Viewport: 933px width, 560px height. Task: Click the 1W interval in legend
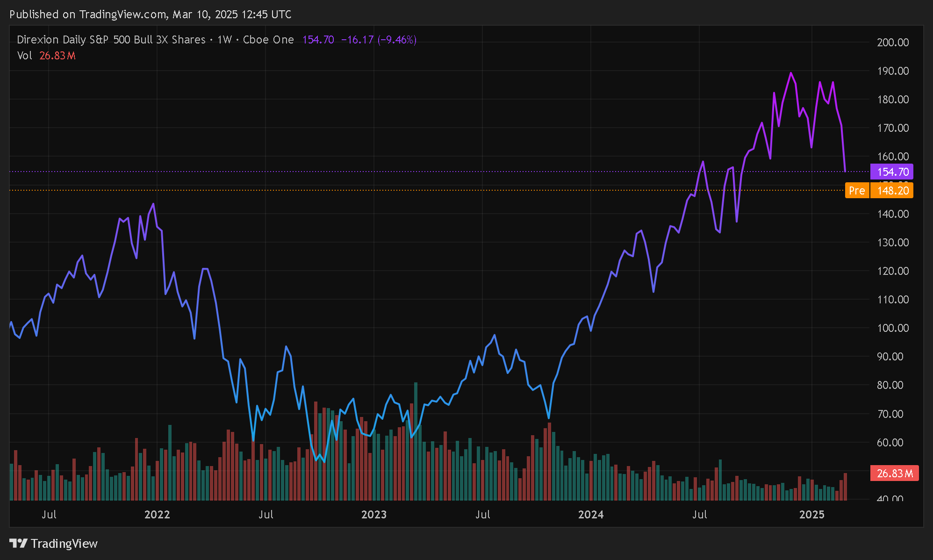click(x=224, y=40)
